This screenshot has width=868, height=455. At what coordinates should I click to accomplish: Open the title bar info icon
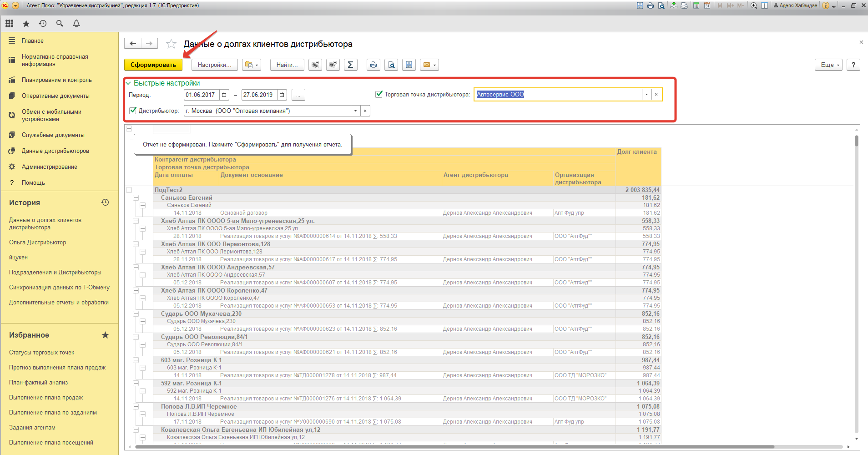pyautogui.click(x=826, y=5)
